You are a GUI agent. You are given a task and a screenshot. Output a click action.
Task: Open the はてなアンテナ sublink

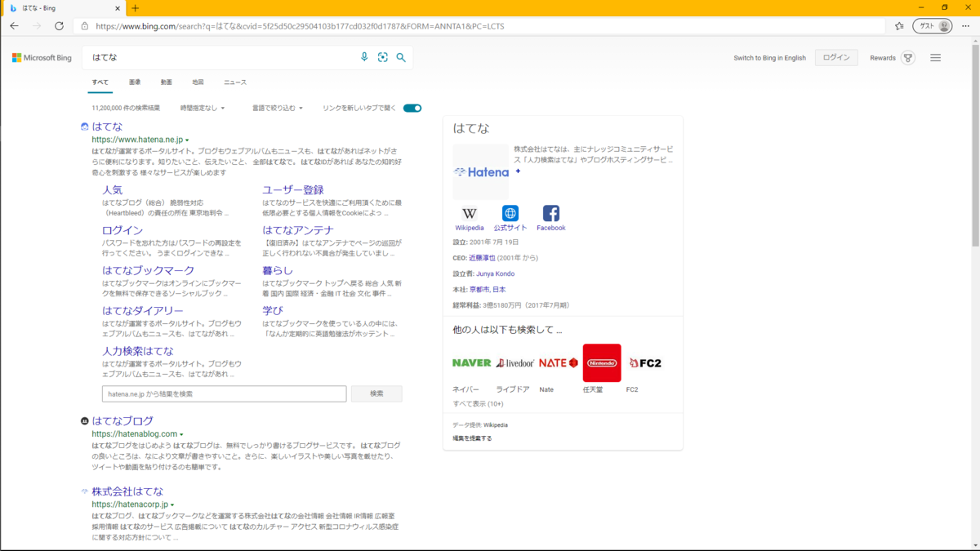(298, 230)
